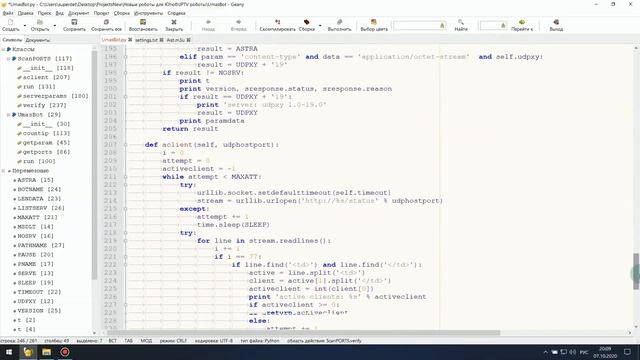Viewport: 640px width, 360px height.
Task: Open the Справка menu
Action: (x=176, y=13)
